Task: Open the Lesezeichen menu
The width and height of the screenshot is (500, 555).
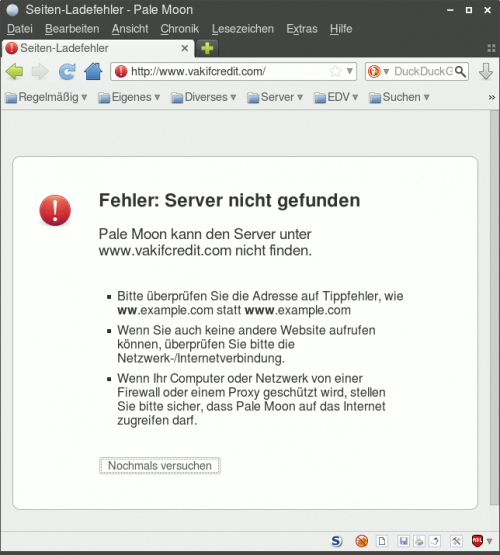Action: (243, 29)
